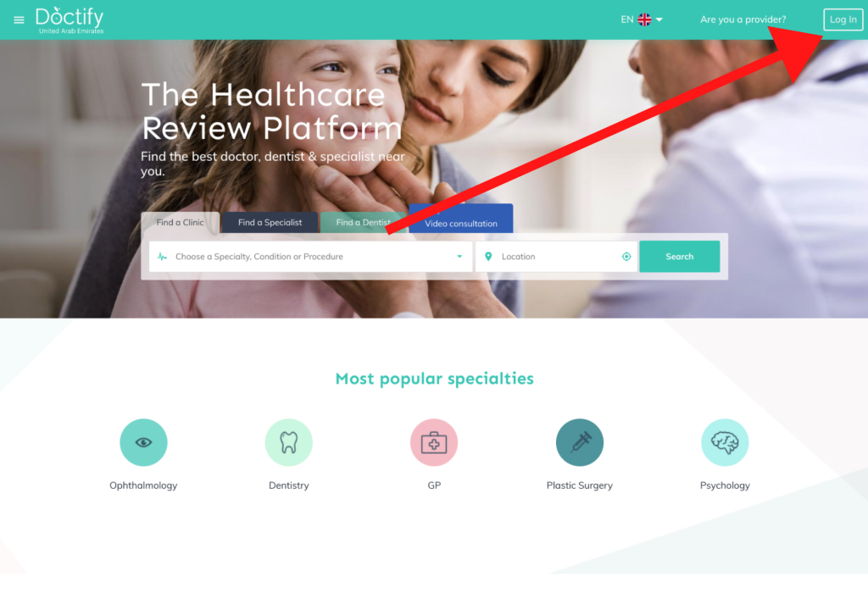The image size is (868, 610).
Task: Follow the Are you a provider link
Action: coord(743,19)
